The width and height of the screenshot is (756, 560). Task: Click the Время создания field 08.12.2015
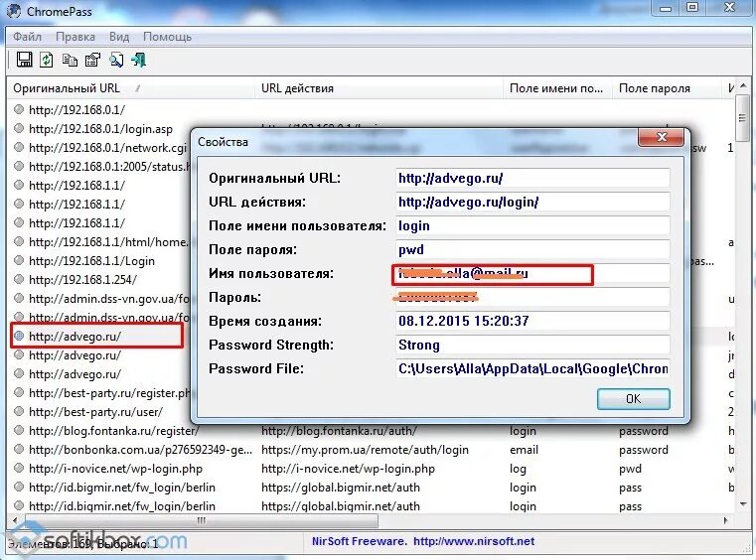pyautogui.click(x=532, y=321)
